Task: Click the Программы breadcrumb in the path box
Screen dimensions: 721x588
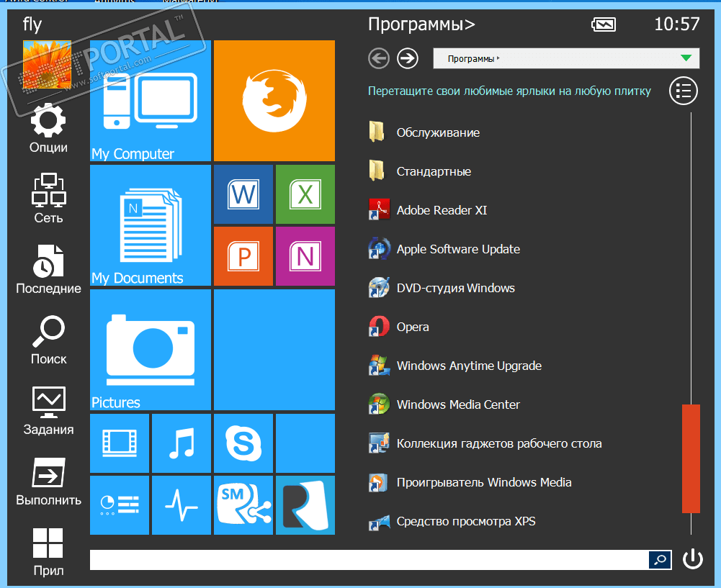Action: point(471,59)
